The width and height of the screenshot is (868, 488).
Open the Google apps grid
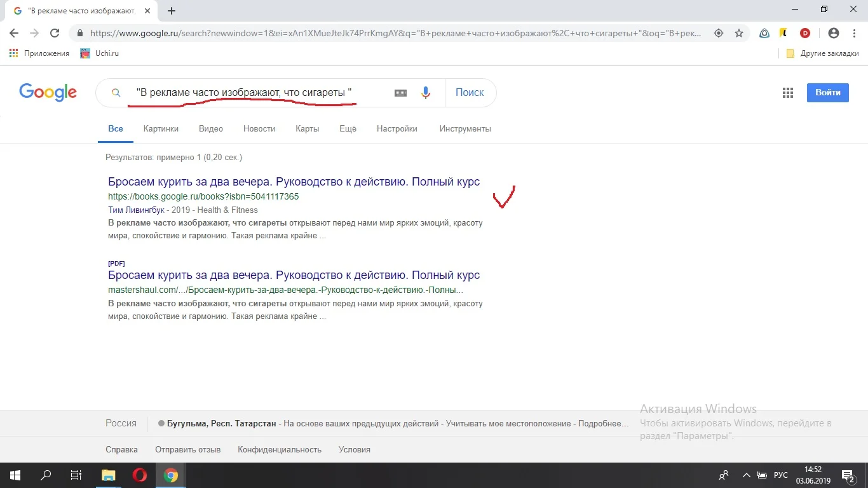(788, 93)
